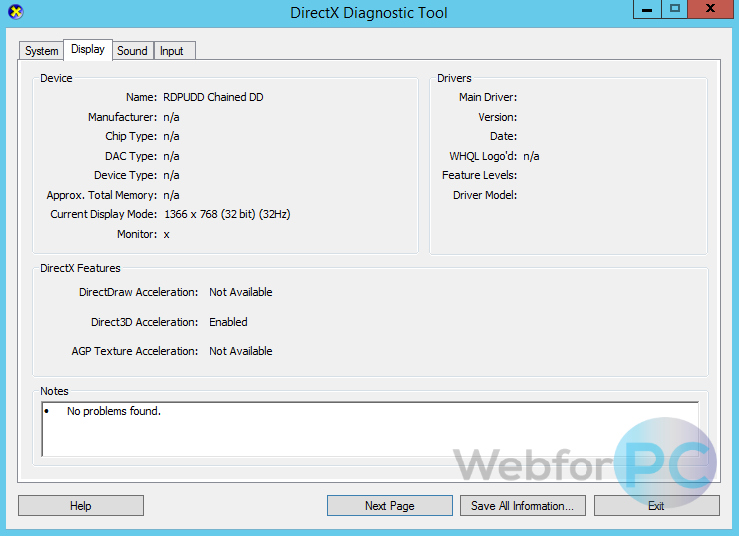Image resolution: width=739 pixels, height=536 pixels.
Task: Click the Monitor 'x' value
Action: [166, 234]
